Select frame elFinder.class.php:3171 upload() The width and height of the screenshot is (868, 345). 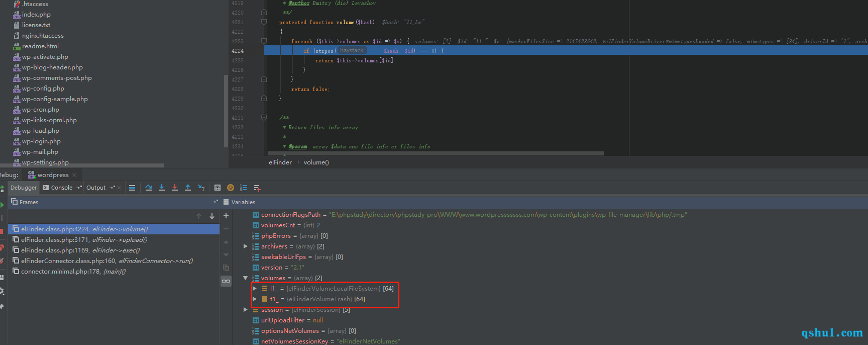(x=114, y=240)
